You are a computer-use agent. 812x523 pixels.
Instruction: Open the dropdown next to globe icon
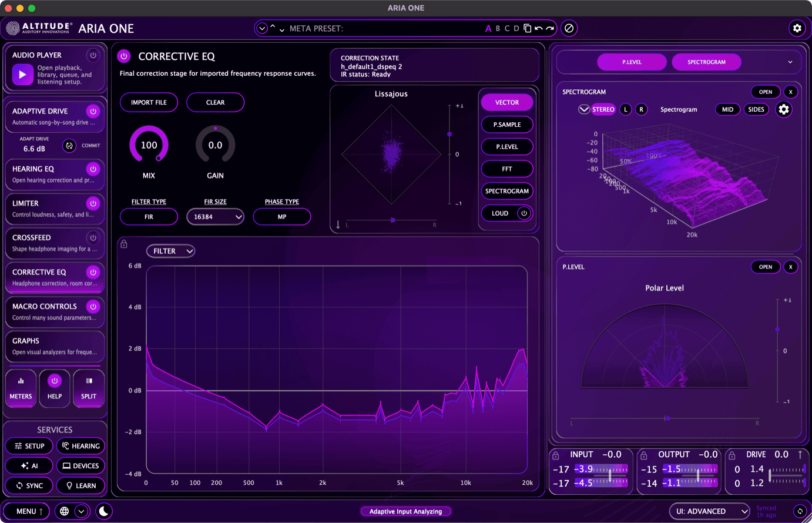click(x=81, y=511)
